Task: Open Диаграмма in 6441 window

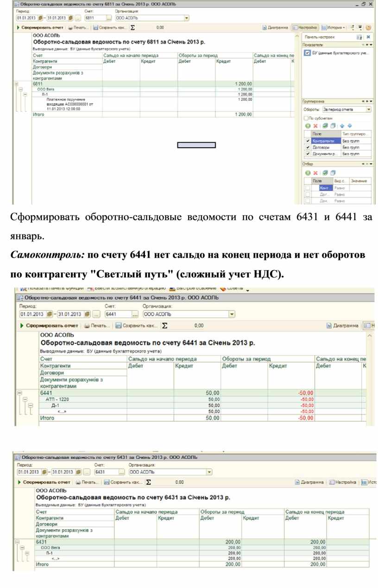Action: pos(342,326)
